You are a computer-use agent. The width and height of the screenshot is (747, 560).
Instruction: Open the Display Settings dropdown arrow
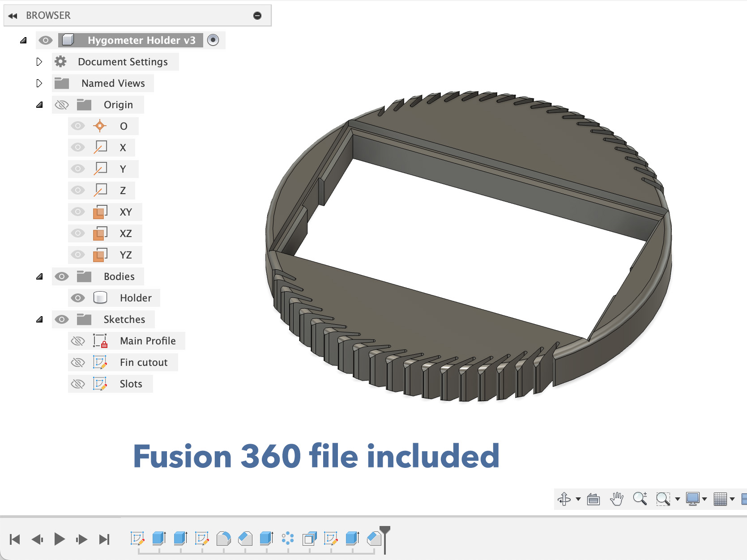click(x=704, y=499)
